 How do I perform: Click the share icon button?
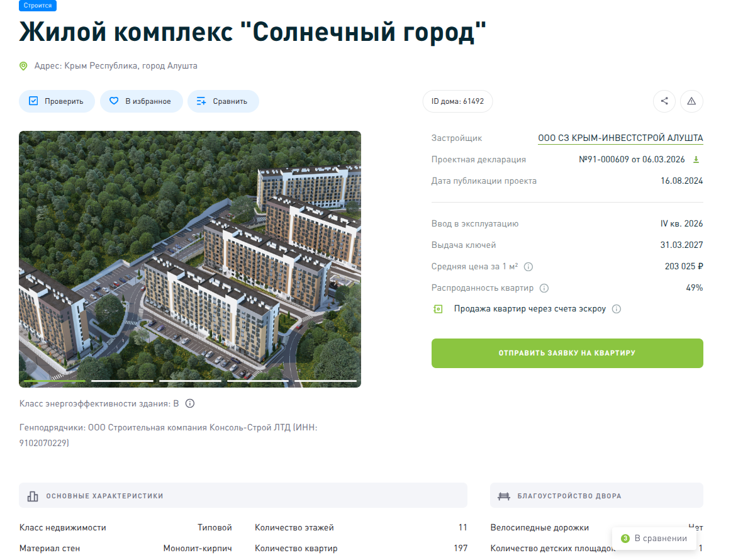click(664, 101)
